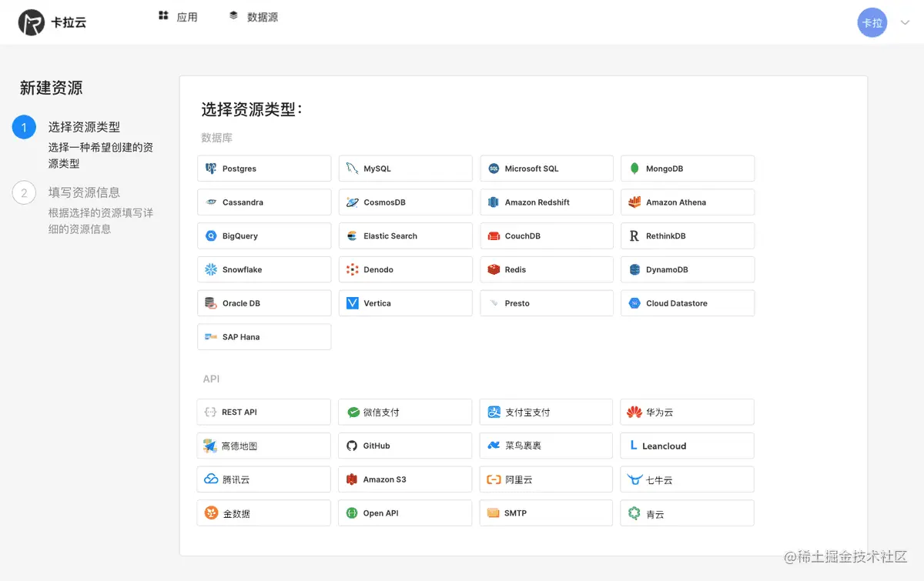
Task: Pick the Elastic Search resource
Action: click(405, 235)
